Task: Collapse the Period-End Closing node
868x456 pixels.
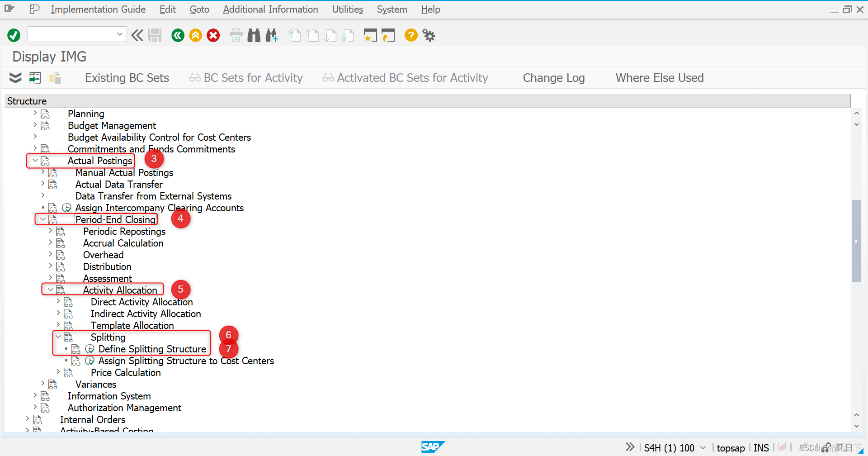Action: (42, 219)
